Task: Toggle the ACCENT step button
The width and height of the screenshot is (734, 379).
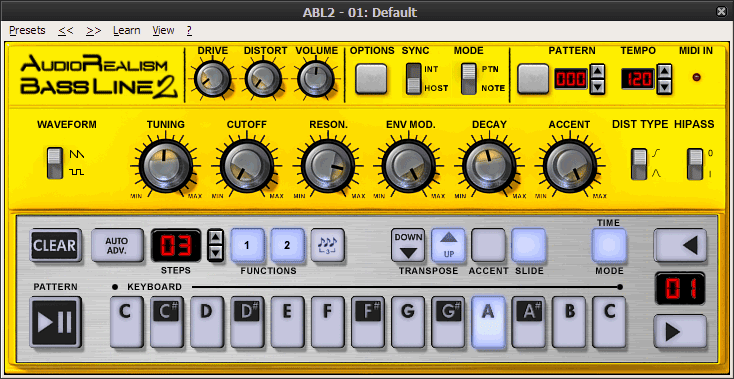Action: (488, 245)
